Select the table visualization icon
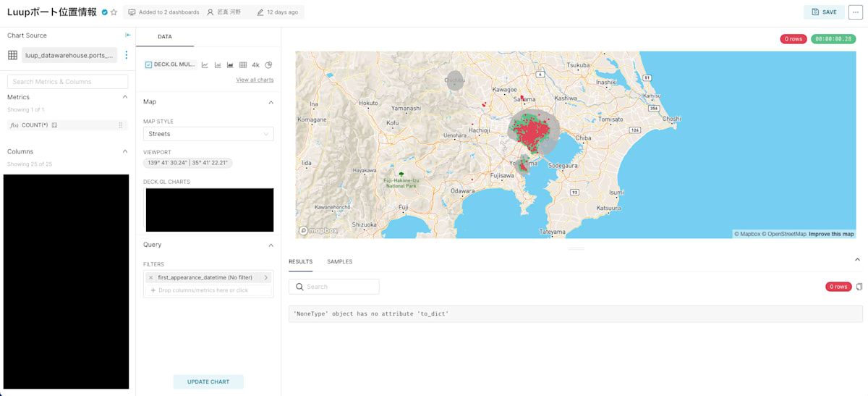 243,65
